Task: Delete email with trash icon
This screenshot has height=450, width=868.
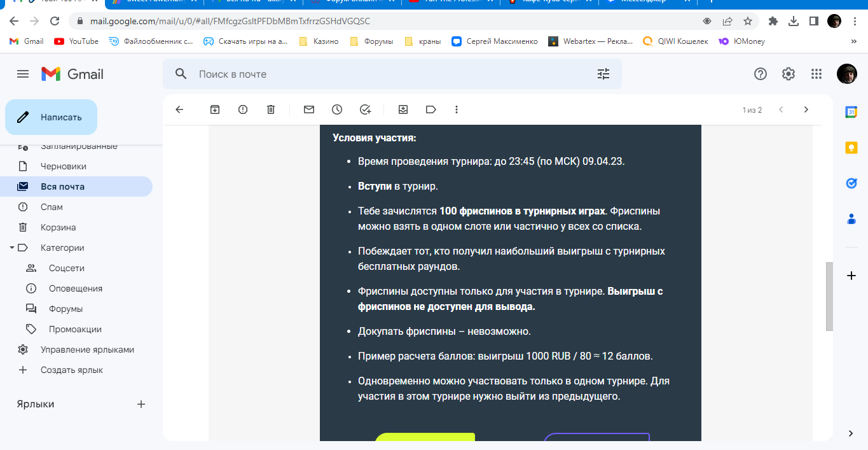Action: tap(271, 109)
